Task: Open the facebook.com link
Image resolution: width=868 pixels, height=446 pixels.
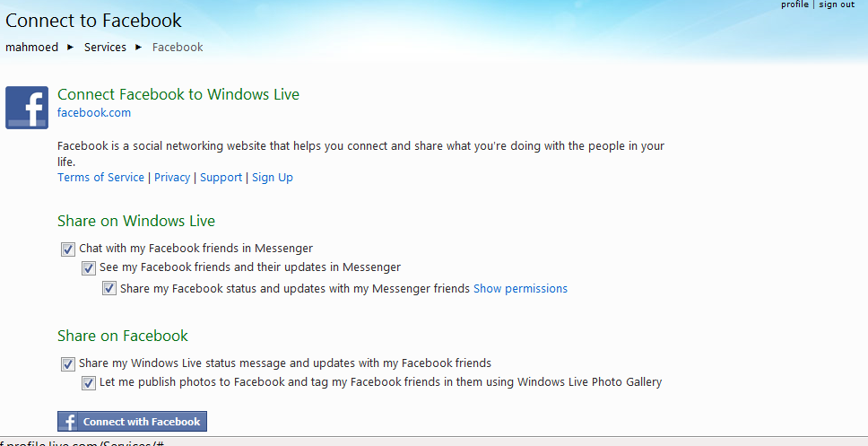Action: tap(94, 112)
